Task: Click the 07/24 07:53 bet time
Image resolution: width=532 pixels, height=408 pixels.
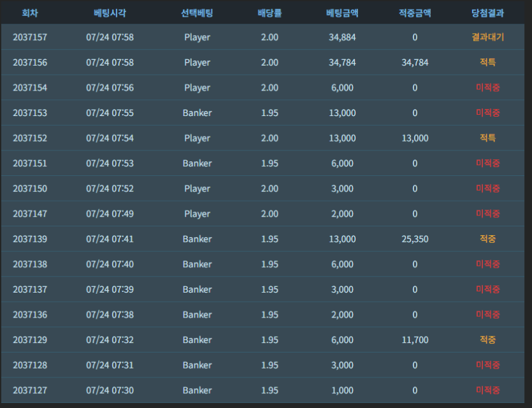Action: [x=110, y=163]
